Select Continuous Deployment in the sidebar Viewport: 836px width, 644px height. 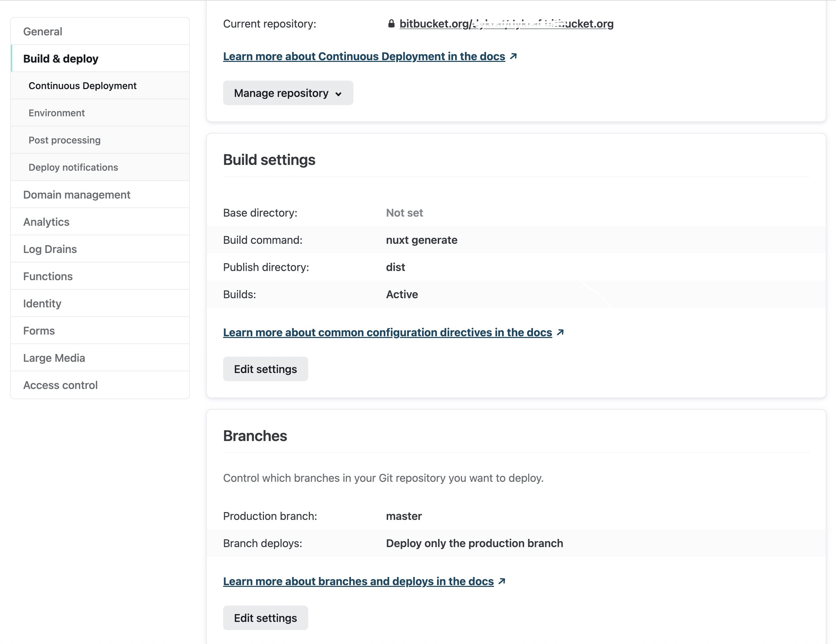pyautogui.click(x=82, y=86)
